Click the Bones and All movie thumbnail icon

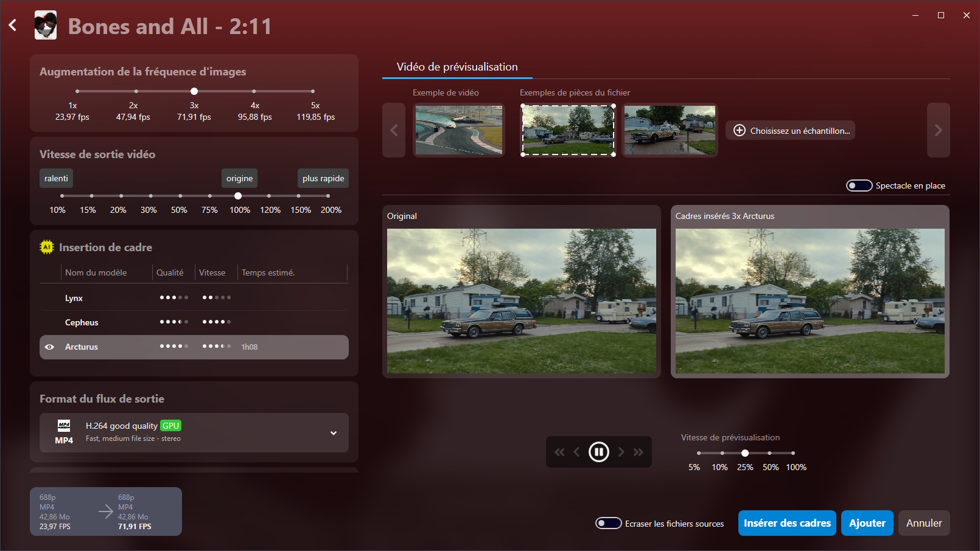click(x=46, y=26)
